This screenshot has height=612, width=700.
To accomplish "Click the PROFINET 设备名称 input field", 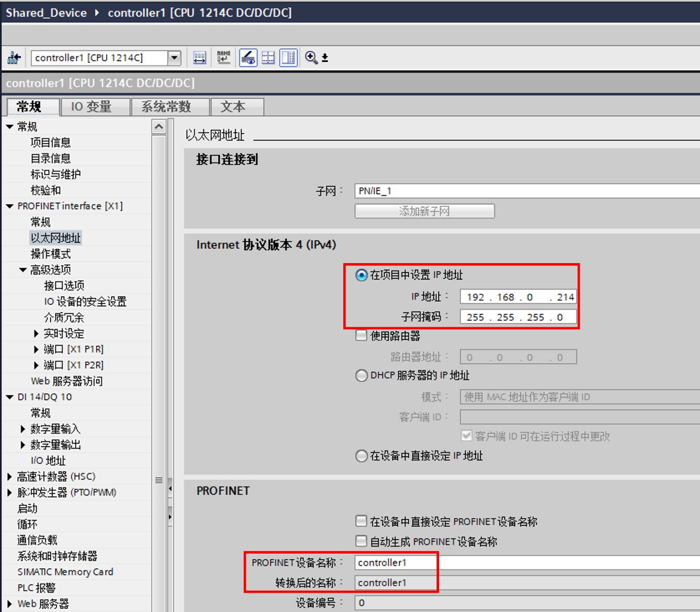I will point(527,562).
